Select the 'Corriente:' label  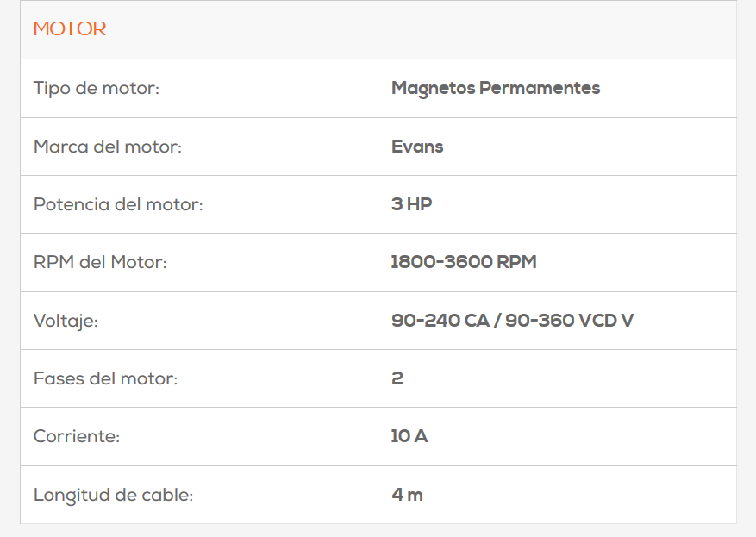click(76, 436)
